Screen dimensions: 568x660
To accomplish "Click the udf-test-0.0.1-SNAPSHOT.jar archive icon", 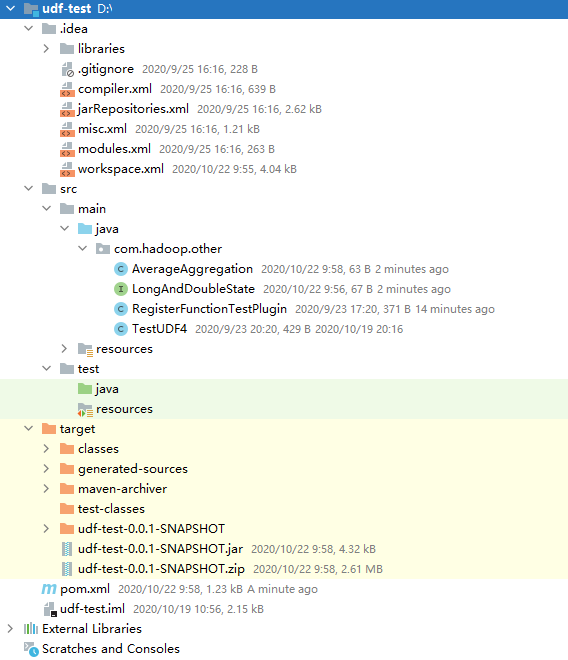I will click(67, 549).
